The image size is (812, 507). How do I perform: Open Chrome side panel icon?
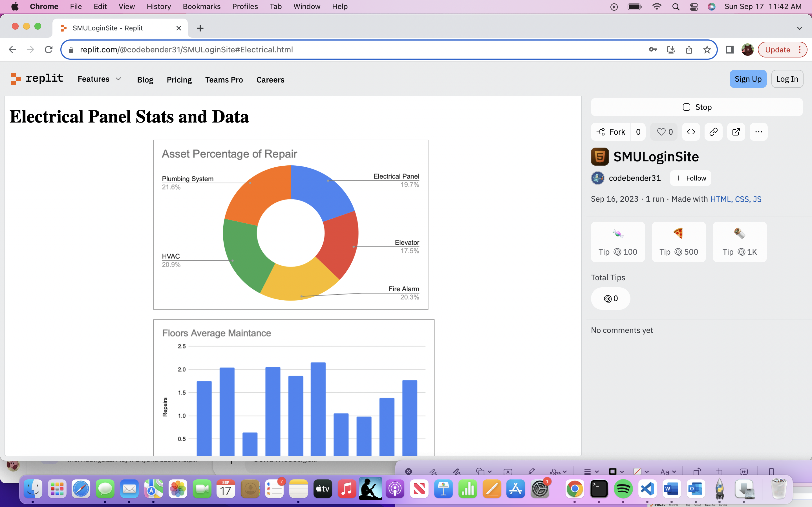(729, 50)
